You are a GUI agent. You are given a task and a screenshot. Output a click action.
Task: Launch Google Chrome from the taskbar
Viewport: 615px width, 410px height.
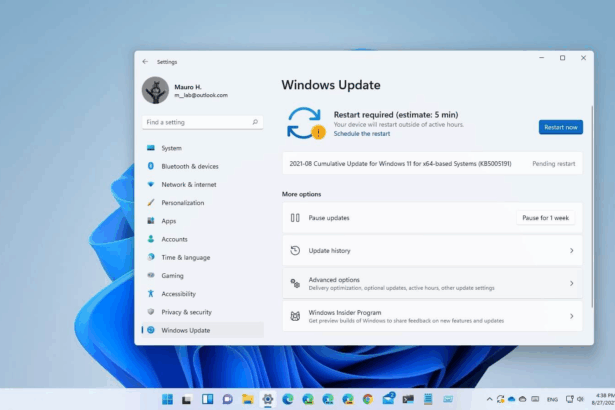(368, 399)
